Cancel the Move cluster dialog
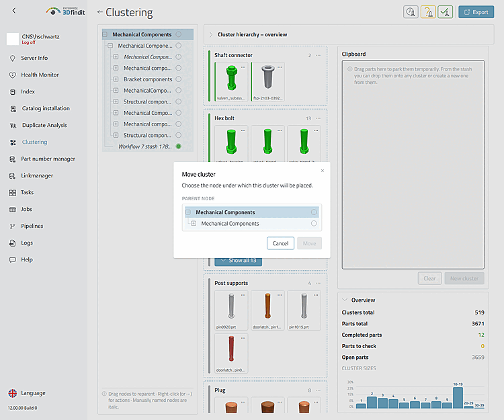 coord(280,243)
